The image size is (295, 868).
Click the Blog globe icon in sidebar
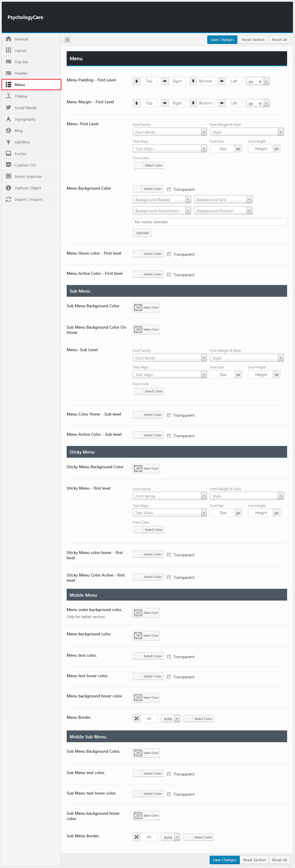pyautogui.click(x=8, y=131)
